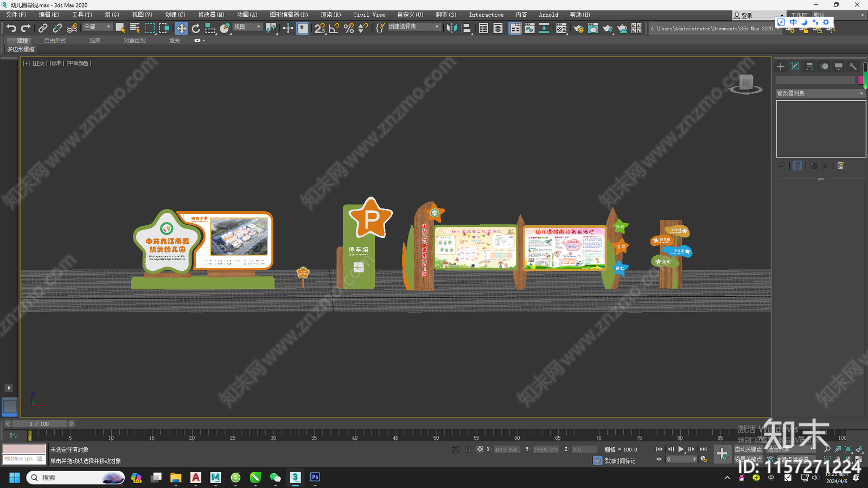Image resolution: width=868 pixels, height=488 pixels.
Task: Go to animation end frame
Action: point(704,449)
